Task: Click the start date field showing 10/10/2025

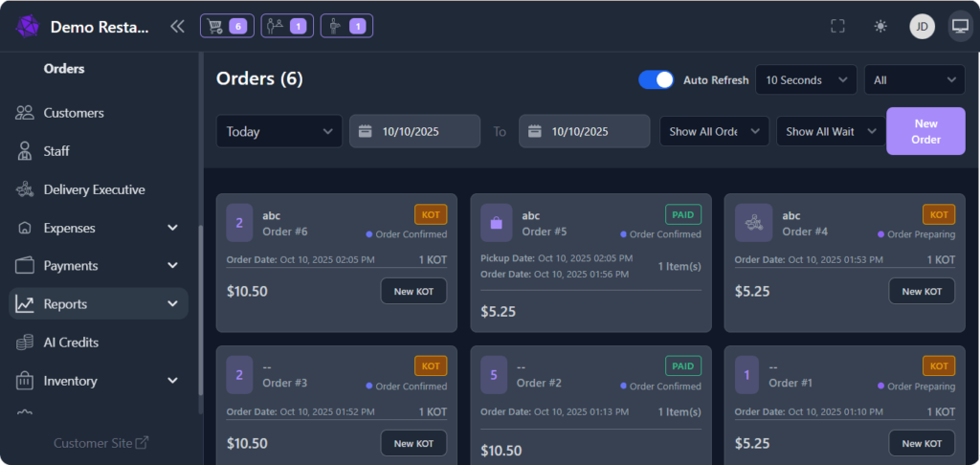Action: pos(414,132)
